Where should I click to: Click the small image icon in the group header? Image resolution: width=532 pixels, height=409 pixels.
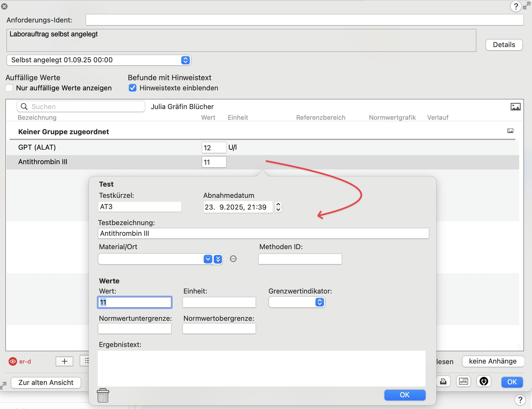click(x=510, y=131)
